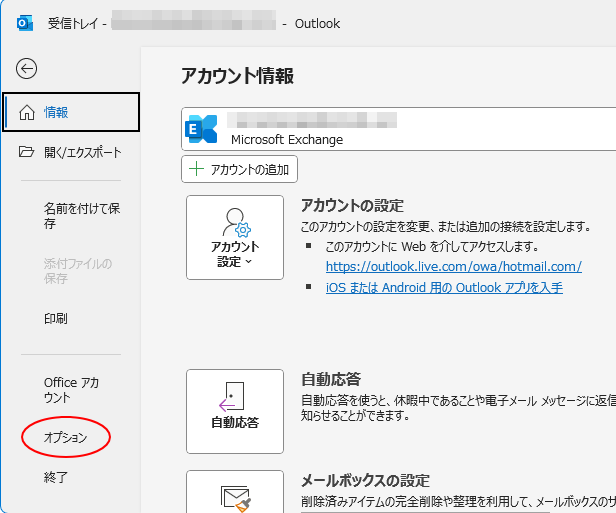
Task: Add an account with アカウントの追加
Action: point(239,169)
